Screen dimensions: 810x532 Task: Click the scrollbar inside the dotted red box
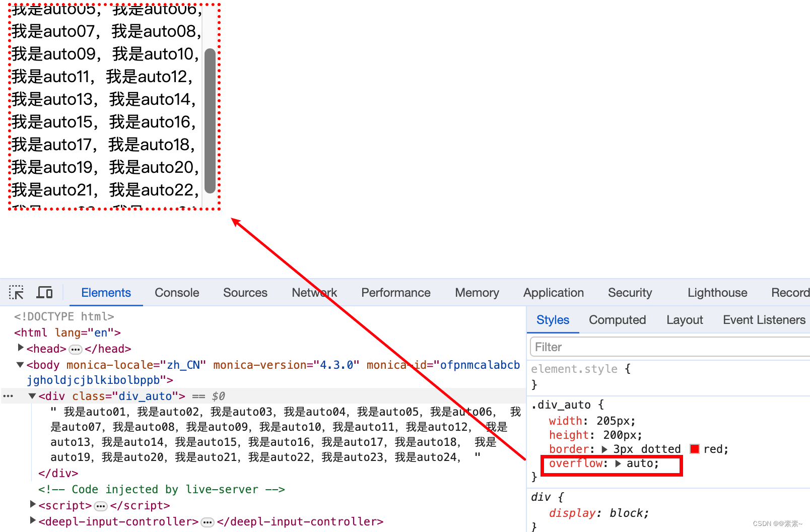pos(210,121)
